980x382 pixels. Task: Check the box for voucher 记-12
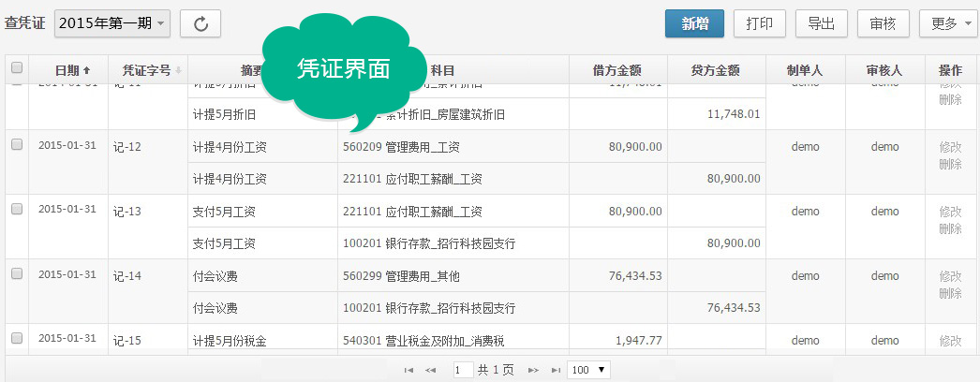[x=17, y=144]
